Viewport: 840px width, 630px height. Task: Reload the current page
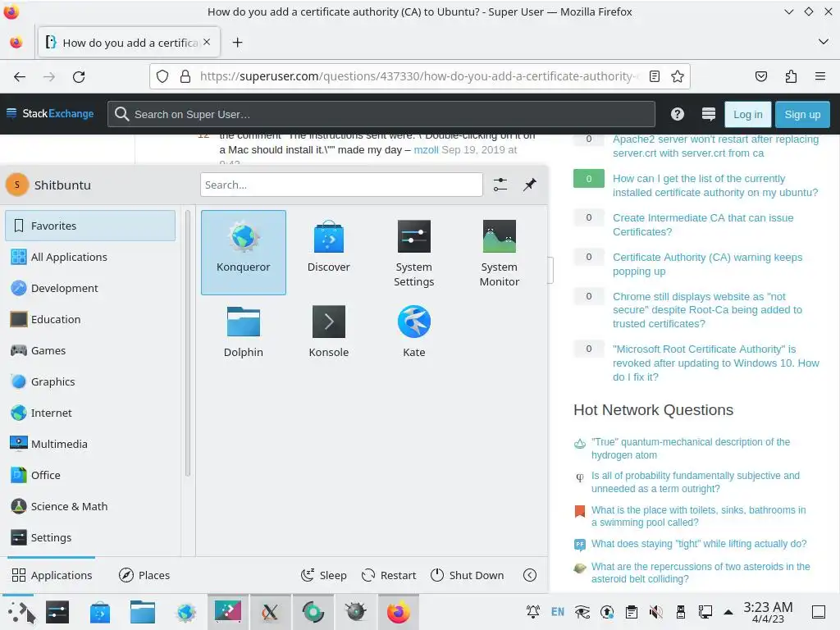pyautogui.click(x=79, y=76)
